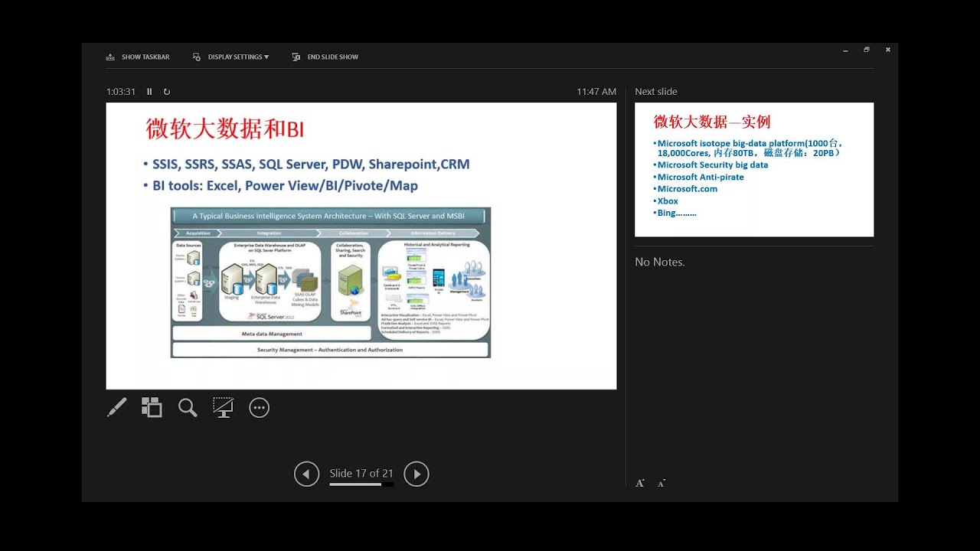980x551 pixels.
Task: Click the next slide preview thumbnail
Action: [754, 170]
